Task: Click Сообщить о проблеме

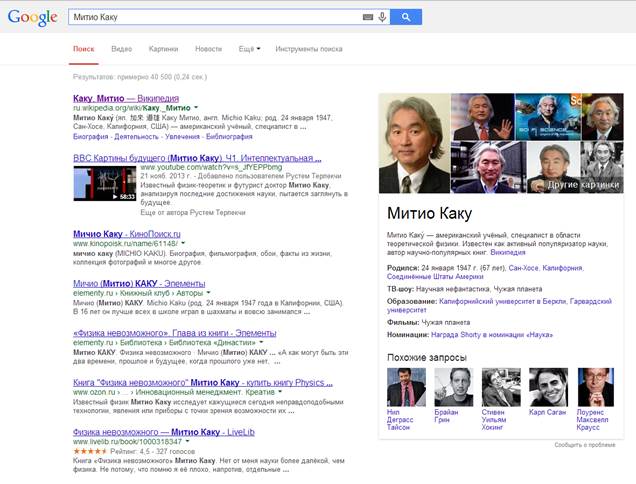Action: click(x=584, y=445)
